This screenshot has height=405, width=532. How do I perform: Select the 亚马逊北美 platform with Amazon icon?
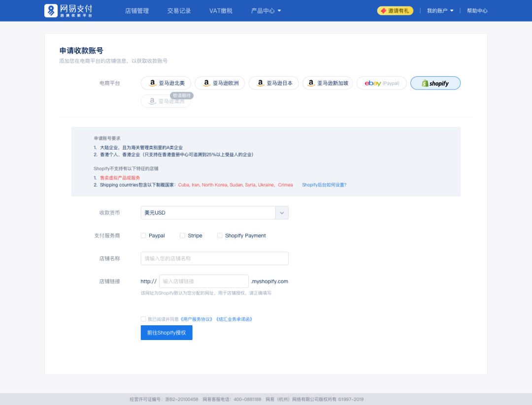click(x=166, y=83)
